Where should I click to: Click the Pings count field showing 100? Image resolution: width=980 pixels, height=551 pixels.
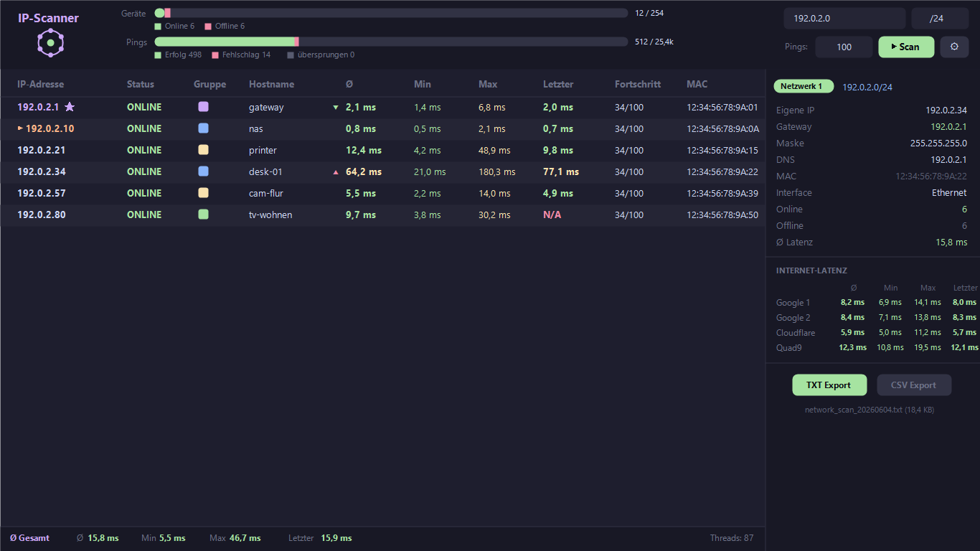point(844,47)
